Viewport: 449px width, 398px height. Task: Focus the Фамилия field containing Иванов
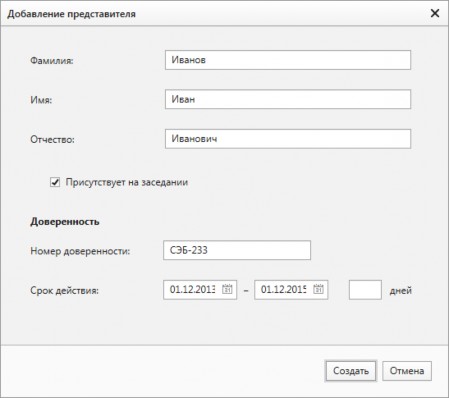pos(288,60)
